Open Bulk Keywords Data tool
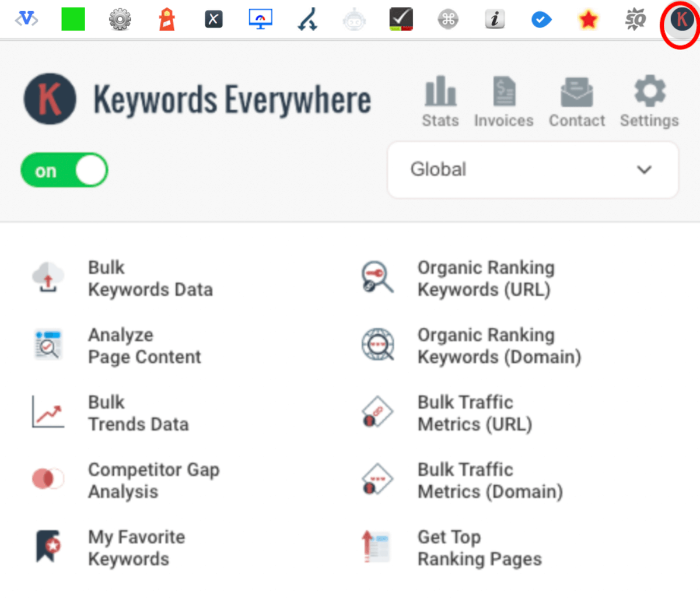Viewport: 700px width, 599px height. [x=150, y=278]
